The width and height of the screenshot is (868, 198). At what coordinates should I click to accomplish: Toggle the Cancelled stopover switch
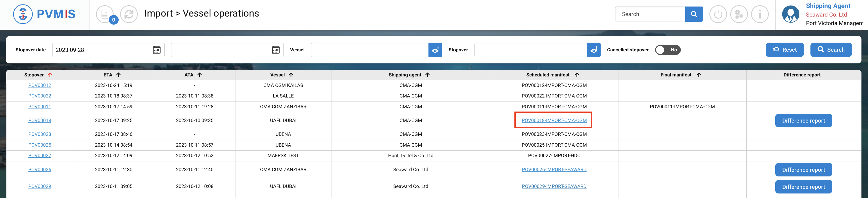coord(667,50)
